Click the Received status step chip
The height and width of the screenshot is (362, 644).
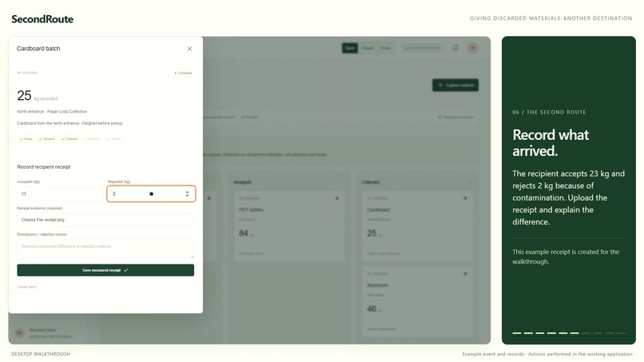point(92,139)
